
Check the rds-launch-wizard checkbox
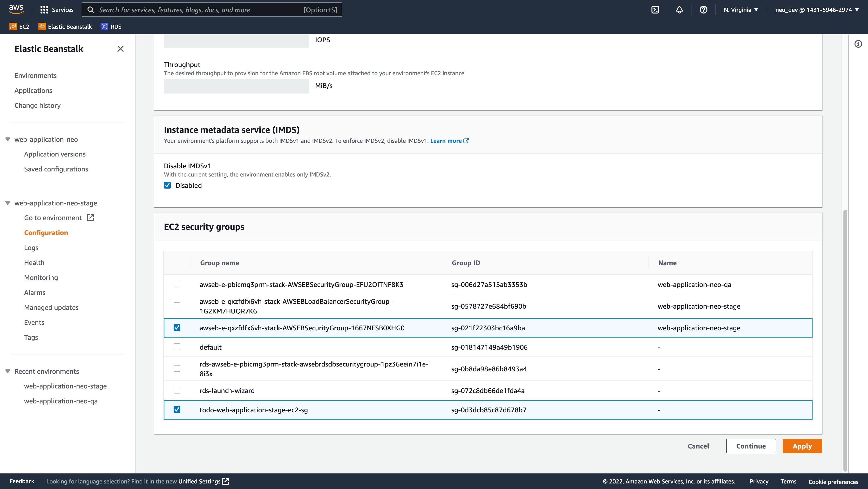pos(177,390)
